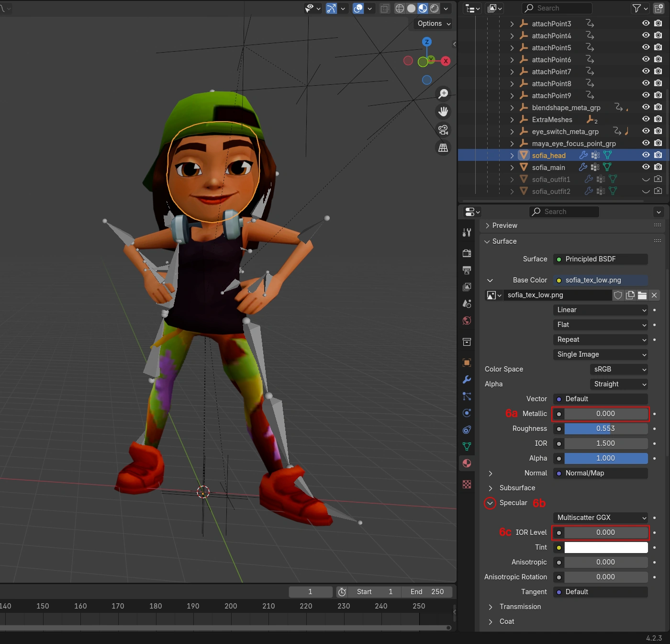Viewport: 670px width, 644px height.
Task: Click the End frame 250 field
Action: (427, 592)
